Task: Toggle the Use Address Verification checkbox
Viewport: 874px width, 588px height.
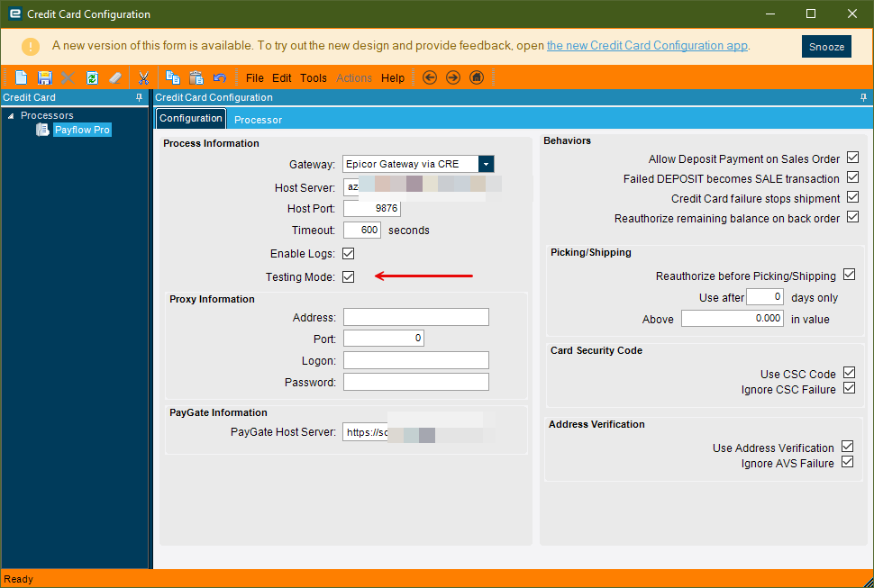Action: (848, 447)
